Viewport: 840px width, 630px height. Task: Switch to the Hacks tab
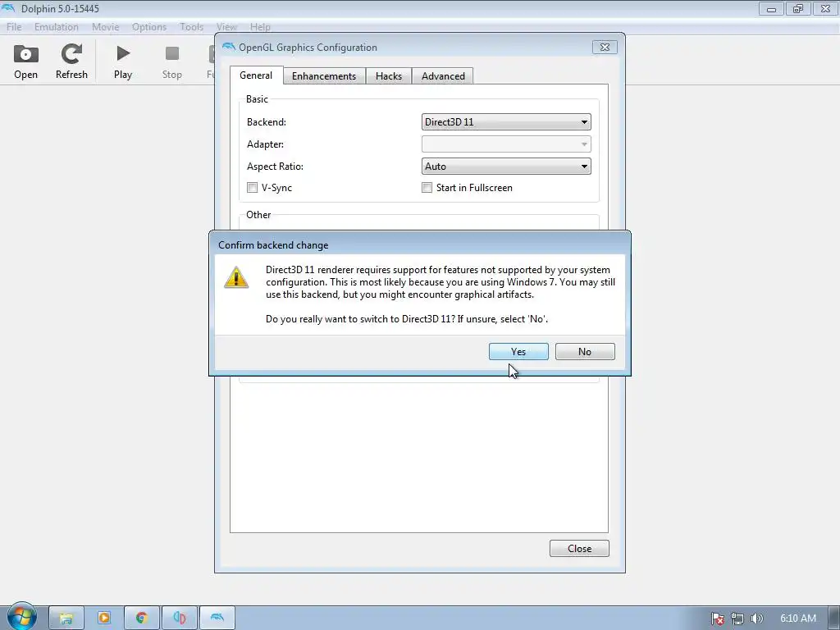coord(388,76)
